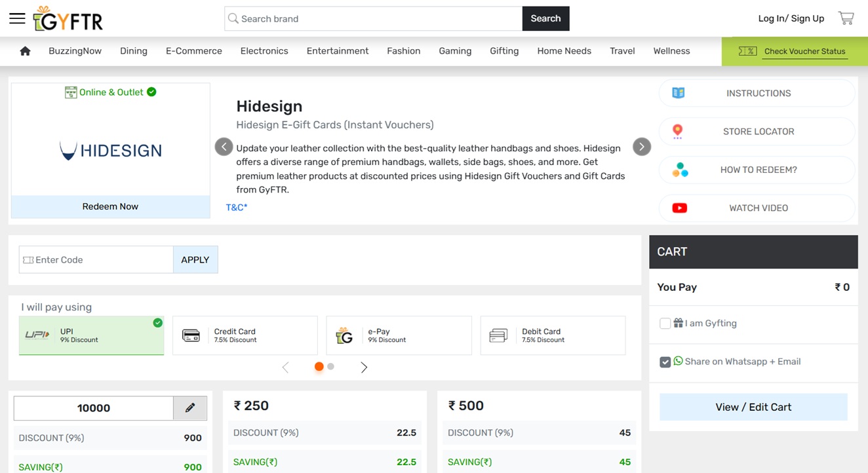Screen dimensions: 868x473
Task: Click the HOW TO REDEEM? button label
Action: 759,170
